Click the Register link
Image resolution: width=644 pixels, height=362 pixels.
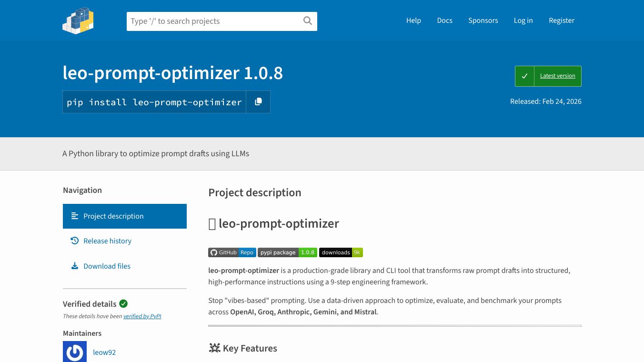pyautogui.click(x=562, y=20)
